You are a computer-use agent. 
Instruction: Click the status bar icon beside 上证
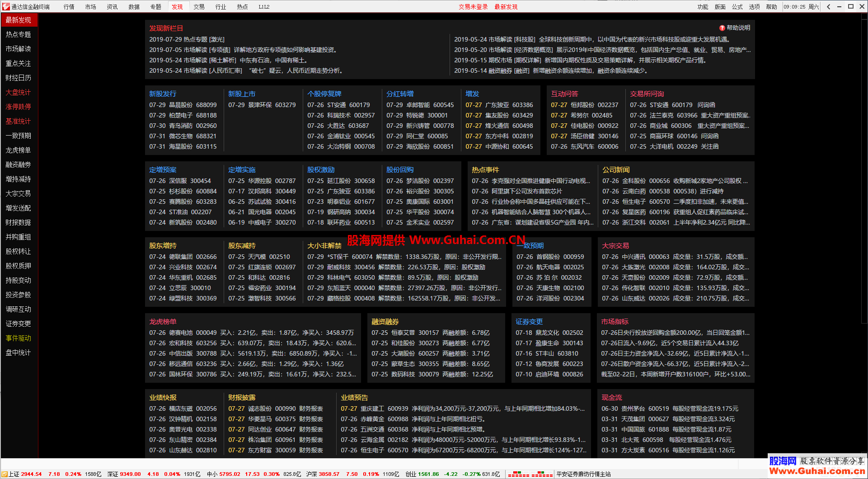5,474
